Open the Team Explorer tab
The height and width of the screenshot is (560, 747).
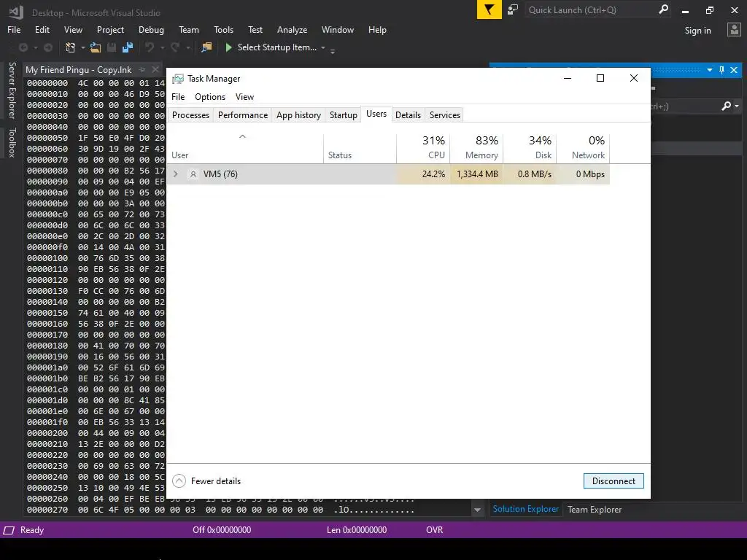click(595, 510)
